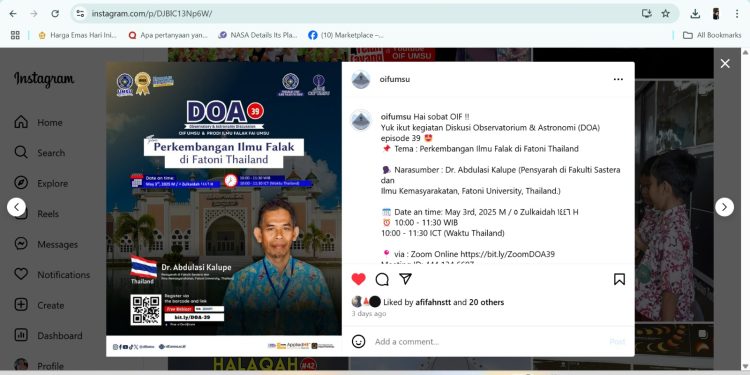Click the address bar URL

coord(152,14)
